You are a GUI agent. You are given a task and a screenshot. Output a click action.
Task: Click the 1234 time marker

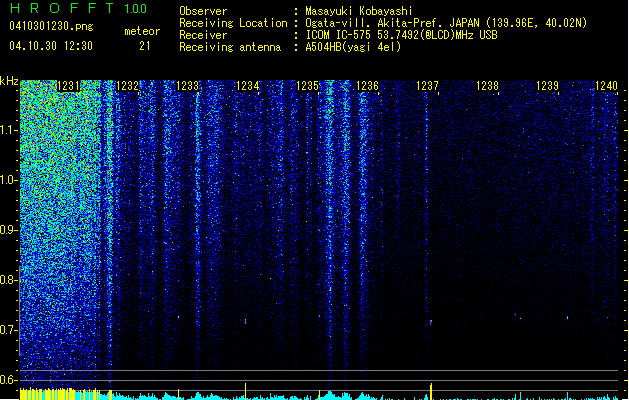pos(248,86)
